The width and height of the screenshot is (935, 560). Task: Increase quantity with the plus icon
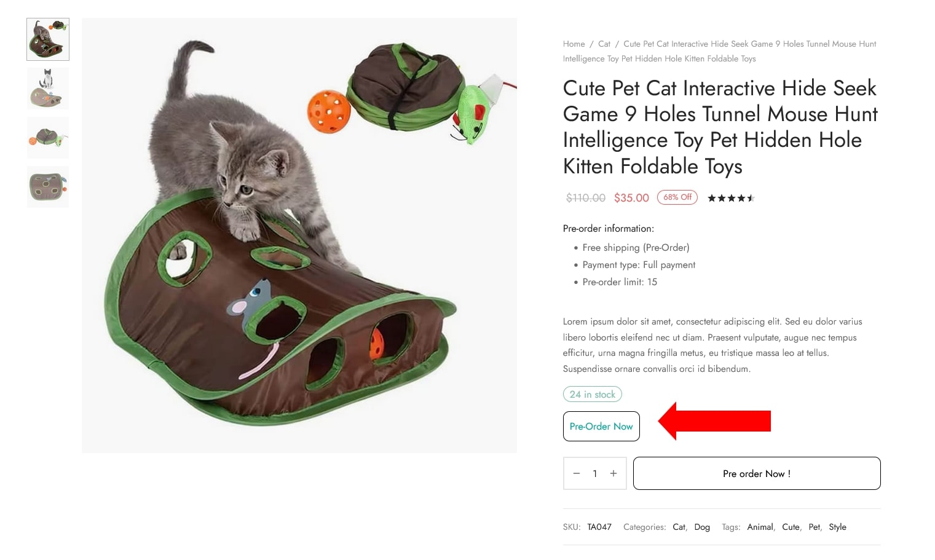(613, 473)
